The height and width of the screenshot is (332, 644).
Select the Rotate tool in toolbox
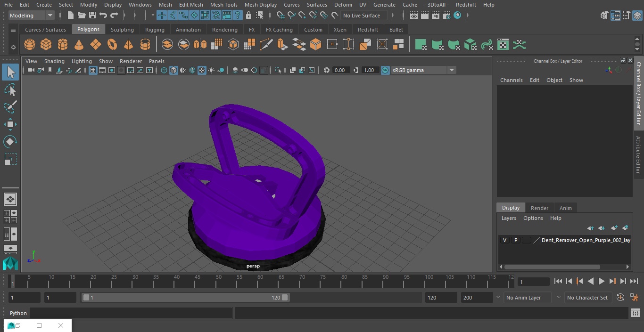pos(10,142)
